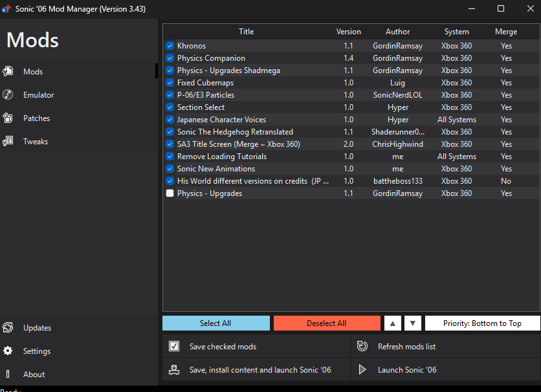Click Save checked mods
Screen dimensions: 541x392
[256, 346]
